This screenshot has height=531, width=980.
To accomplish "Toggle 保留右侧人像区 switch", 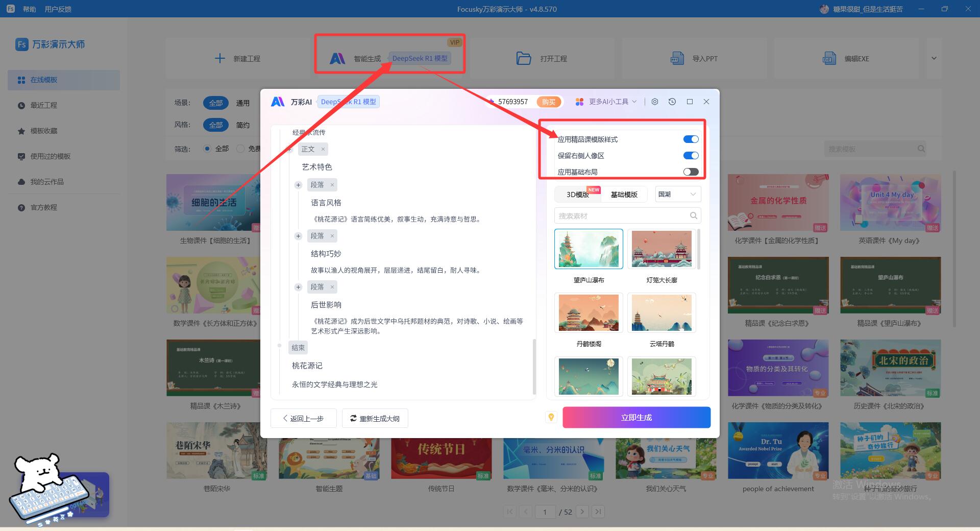I will [x=691, y=156].
